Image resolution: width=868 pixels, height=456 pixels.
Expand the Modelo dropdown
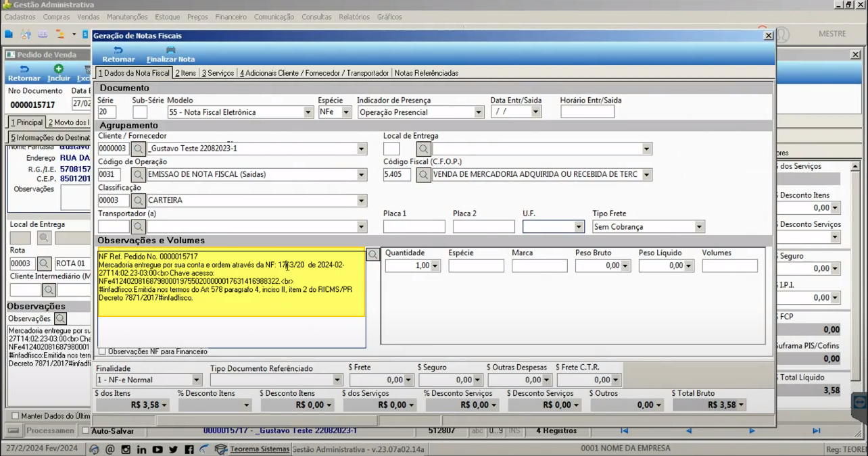pos(308,112)
